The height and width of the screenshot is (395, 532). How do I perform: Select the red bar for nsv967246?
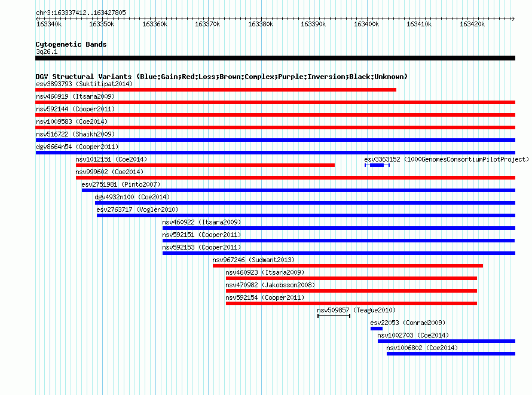(x=348, y=266)
